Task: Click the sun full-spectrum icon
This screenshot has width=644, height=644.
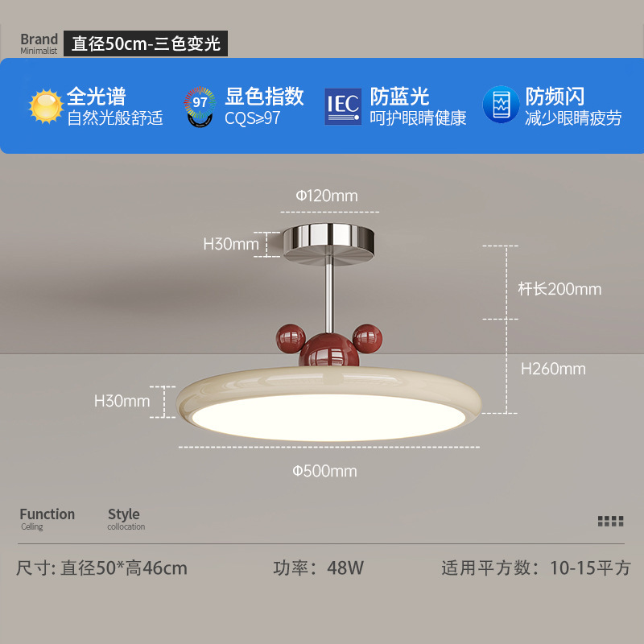Action: (x=46, y=106)
